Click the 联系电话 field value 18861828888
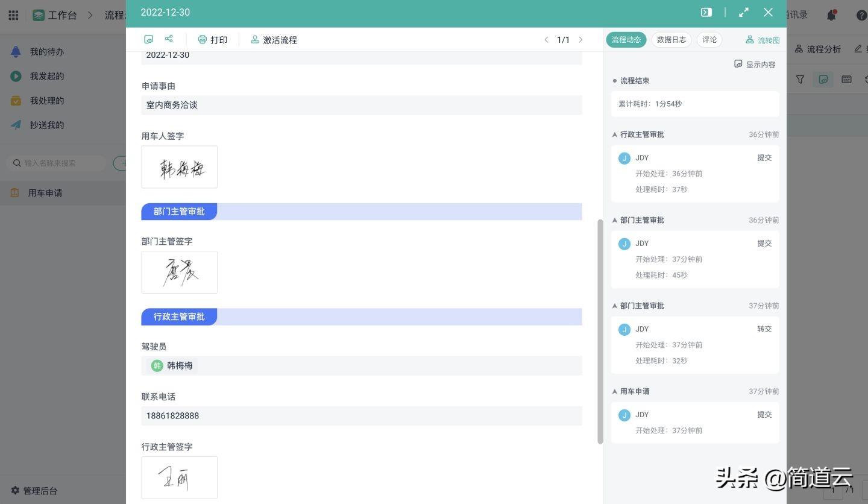The height and width of the screenshot is (504, 868). coord(362,415)
